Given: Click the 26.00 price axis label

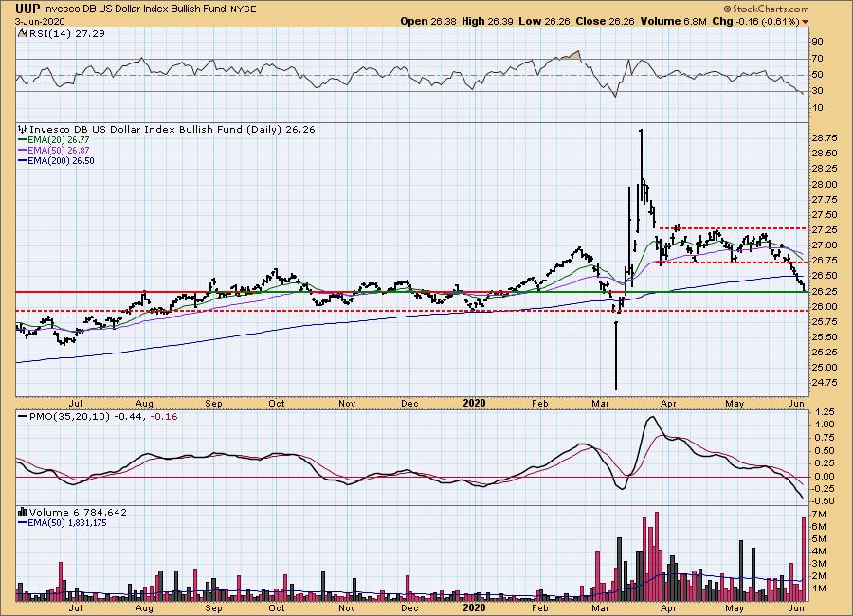Looking at the screenshot, I should pos(825,307).
